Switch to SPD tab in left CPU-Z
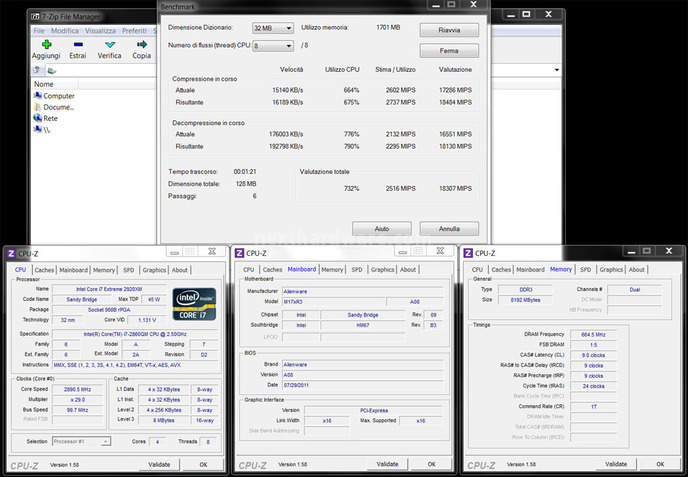The height and width of the screenshot is (477, 688). (129, 270)
